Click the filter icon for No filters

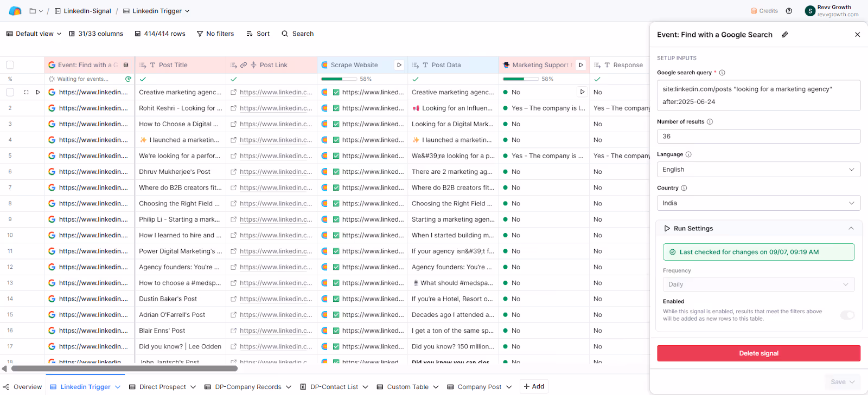click(200, 34)
